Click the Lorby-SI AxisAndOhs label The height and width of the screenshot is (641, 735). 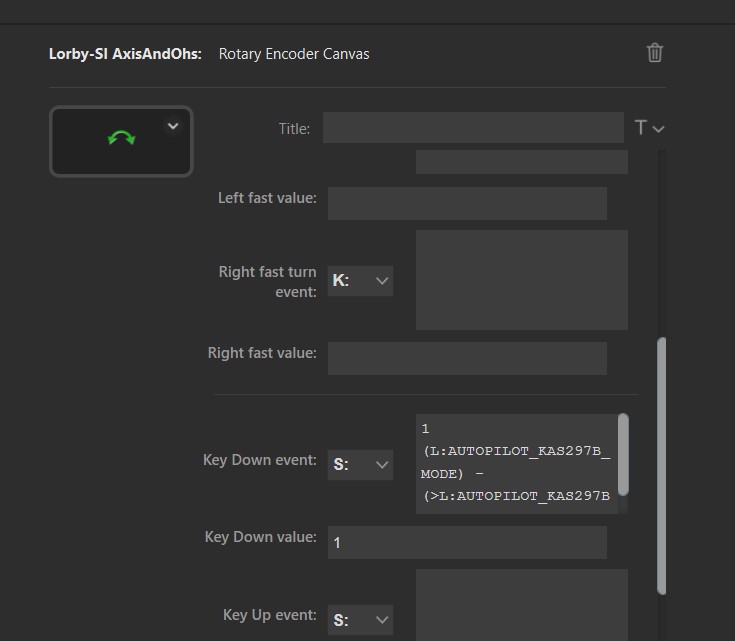pos(125,54)
